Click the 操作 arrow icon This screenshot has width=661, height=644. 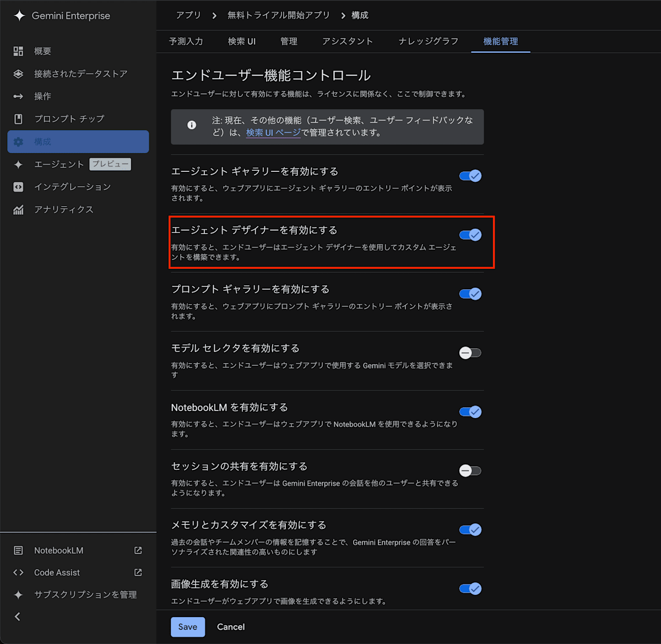click(x=18, y=96)
